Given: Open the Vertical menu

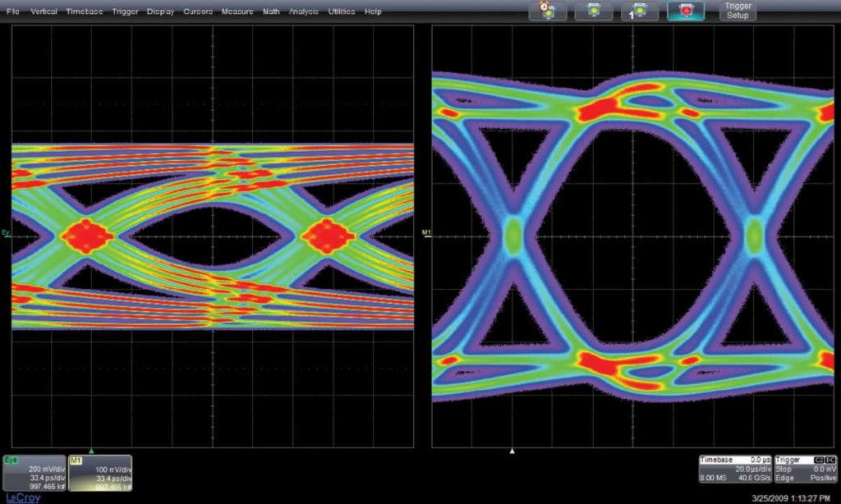Looking at the screenshot, I should point(44,12).
